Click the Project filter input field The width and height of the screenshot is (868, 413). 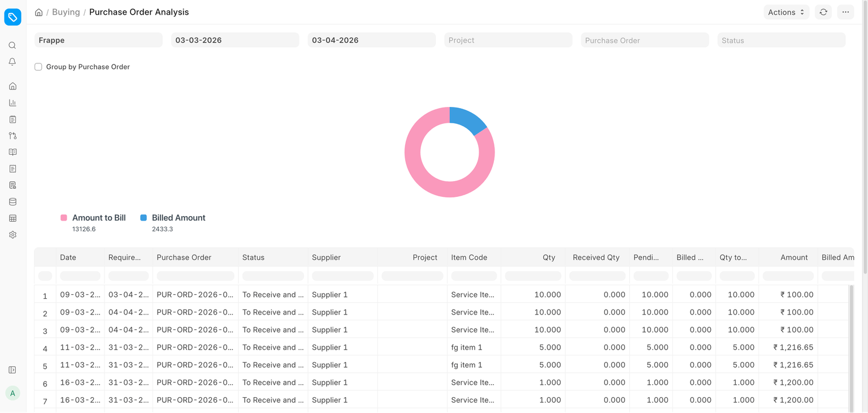(507, 40)
